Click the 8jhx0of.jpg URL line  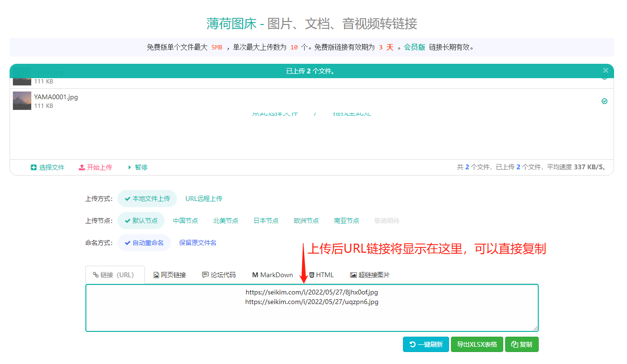pos(312,292)
